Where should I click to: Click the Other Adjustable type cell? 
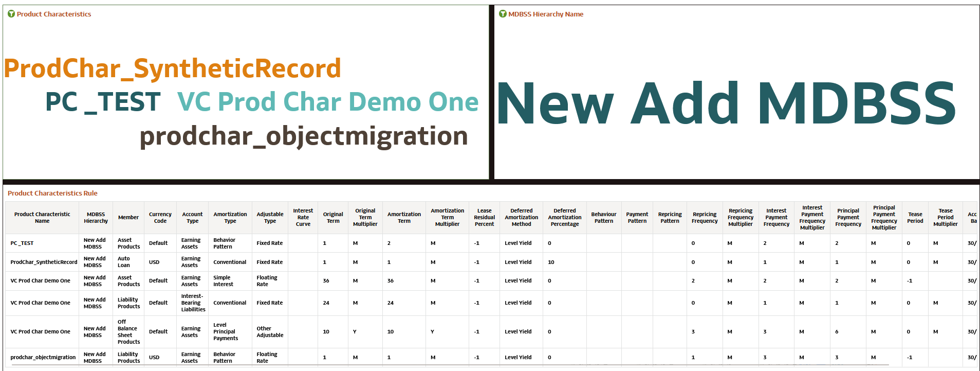pos(270,332)
